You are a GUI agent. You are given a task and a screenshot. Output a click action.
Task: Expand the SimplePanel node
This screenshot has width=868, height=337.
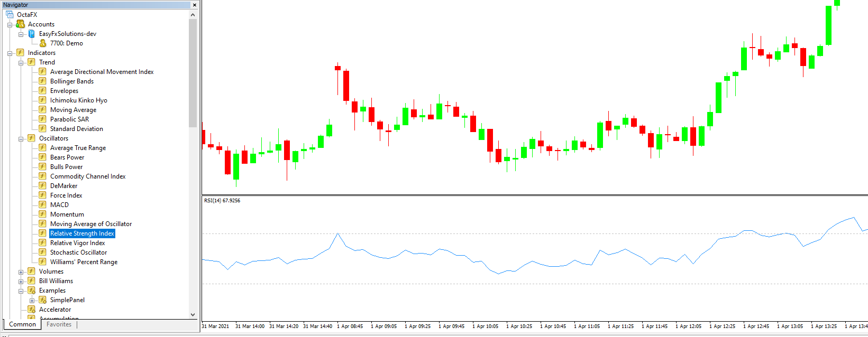click(x=32, y=301)
